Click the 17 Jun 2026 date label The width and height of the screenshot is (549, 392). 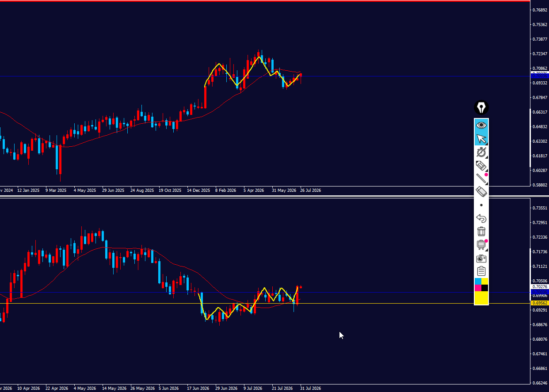coord(198,388)
